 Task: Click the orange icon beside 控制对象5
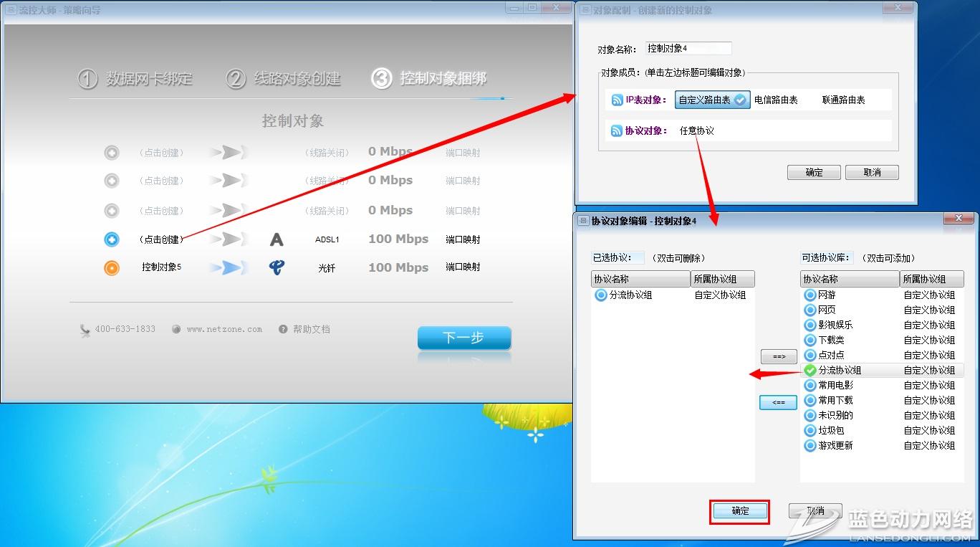pyautogui.click(x=112, y=268)
